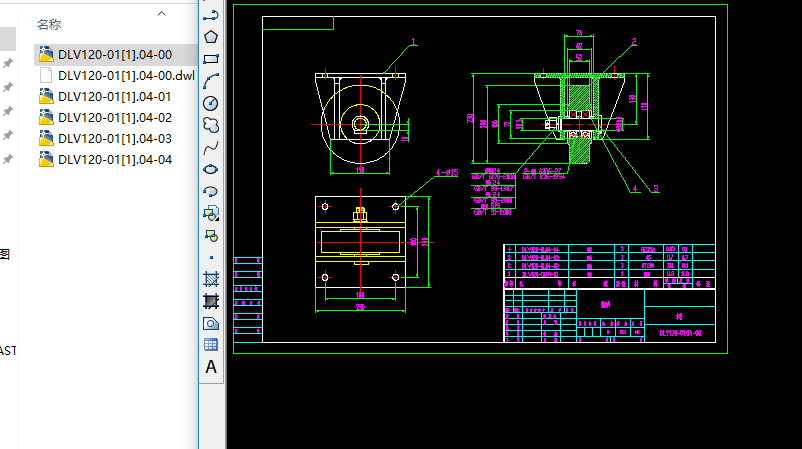Insert a table with the Table tool
802x449 pixels.
pyautogui.click(x=211, y=345)
